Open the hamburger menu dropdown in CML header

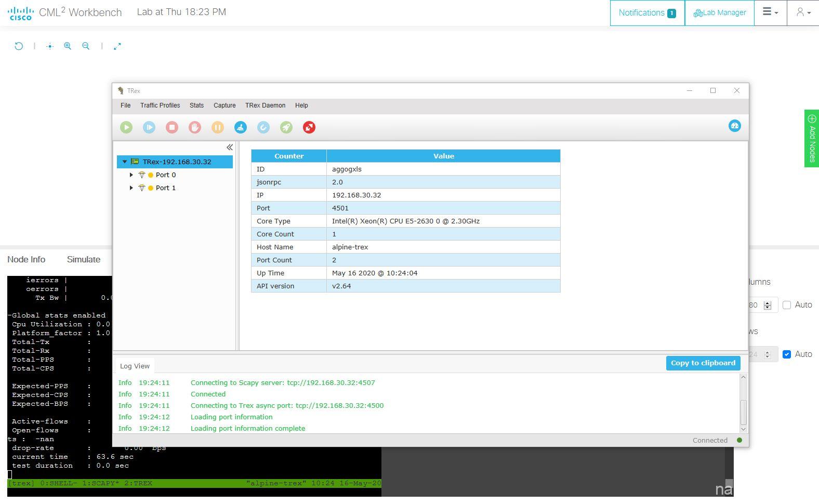pos(770,12)
